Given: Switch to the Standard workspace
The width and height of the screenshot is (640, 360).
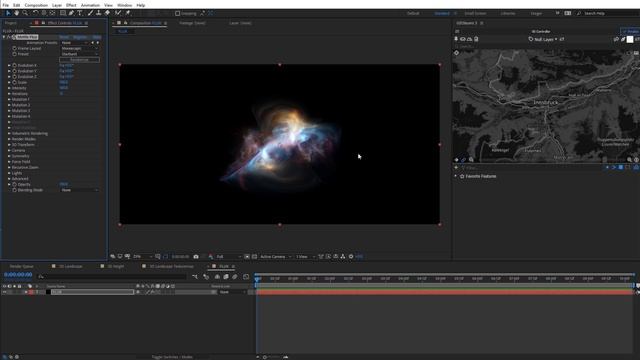Looking at the screenshot, I should (x=442, y=13).
